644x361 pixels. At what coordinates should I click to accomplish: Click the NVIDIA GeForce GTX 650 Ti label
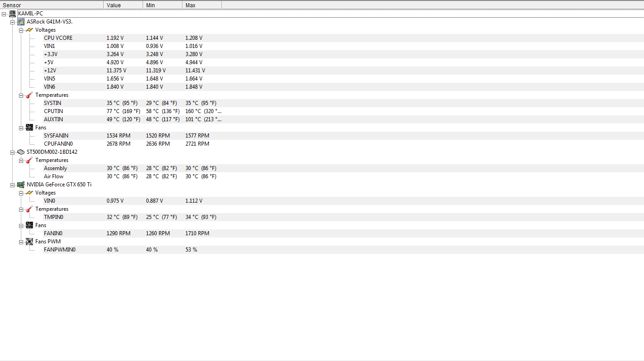tap(59, 185)
